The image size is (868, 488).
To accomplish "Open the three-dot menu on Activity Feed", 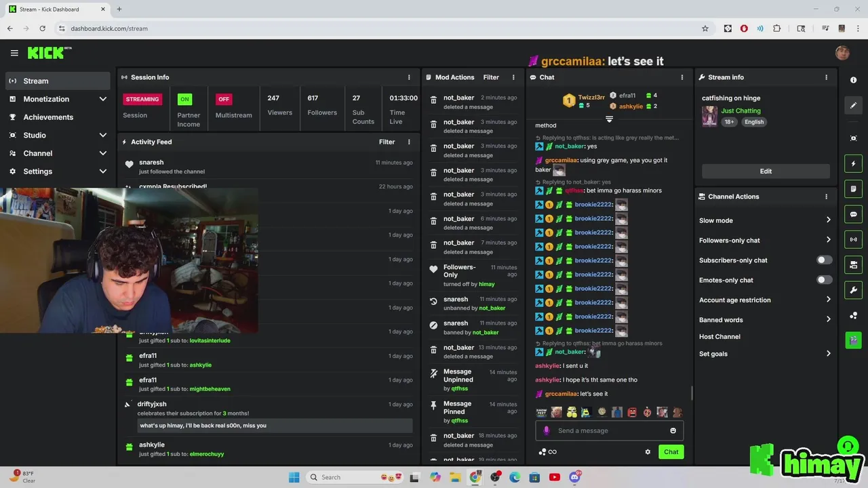I will point(409,142).
